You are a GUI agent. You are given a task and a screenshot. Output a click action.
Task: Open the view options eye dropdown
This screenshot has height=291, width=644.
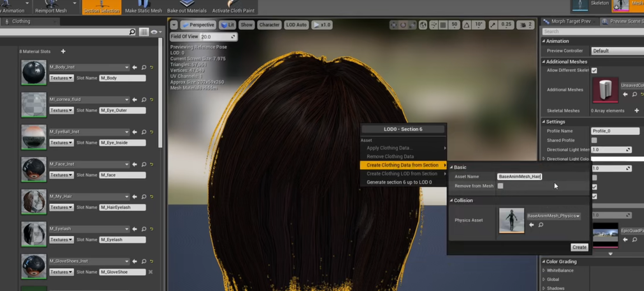pos(156,32)
